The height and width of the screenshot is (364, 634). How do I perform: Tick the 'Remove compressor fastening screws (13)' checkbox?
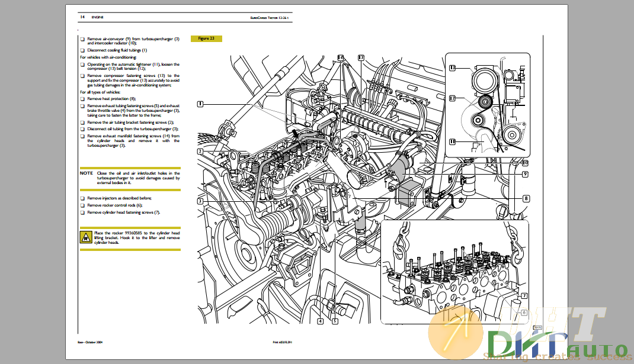[x=82, y=76]
